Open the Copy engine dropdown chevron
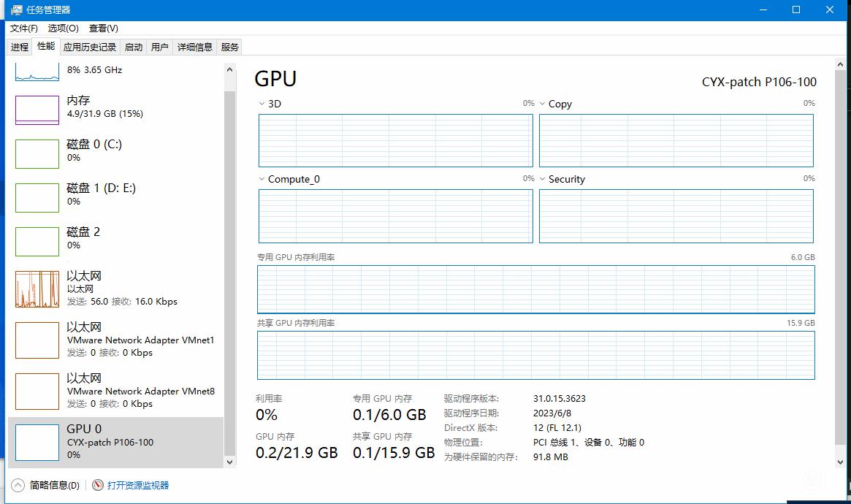Viewport: 851px width, 504px height. (542, 104)
